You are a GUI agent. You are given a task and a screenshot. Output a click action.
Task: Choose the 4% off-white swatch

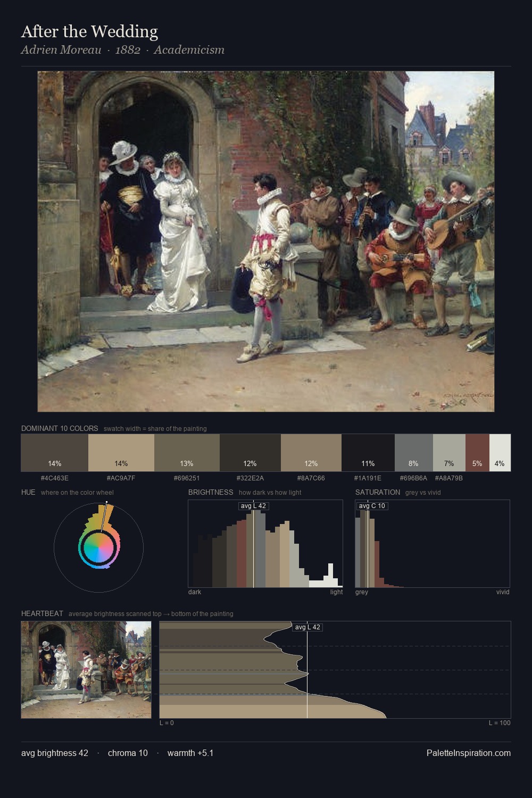(x=500, y=453)
